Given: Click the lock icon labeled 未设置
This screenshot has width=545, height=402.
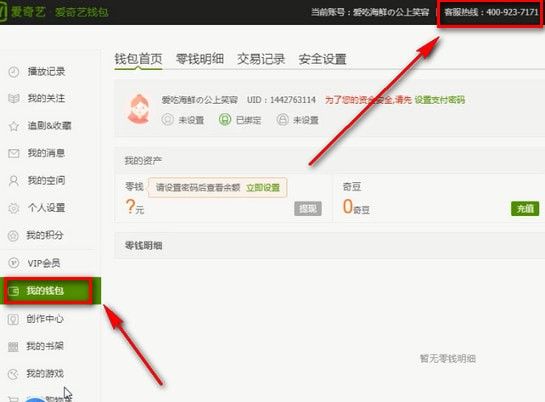Looking at the screenshot, I should [x=282, y=120].
